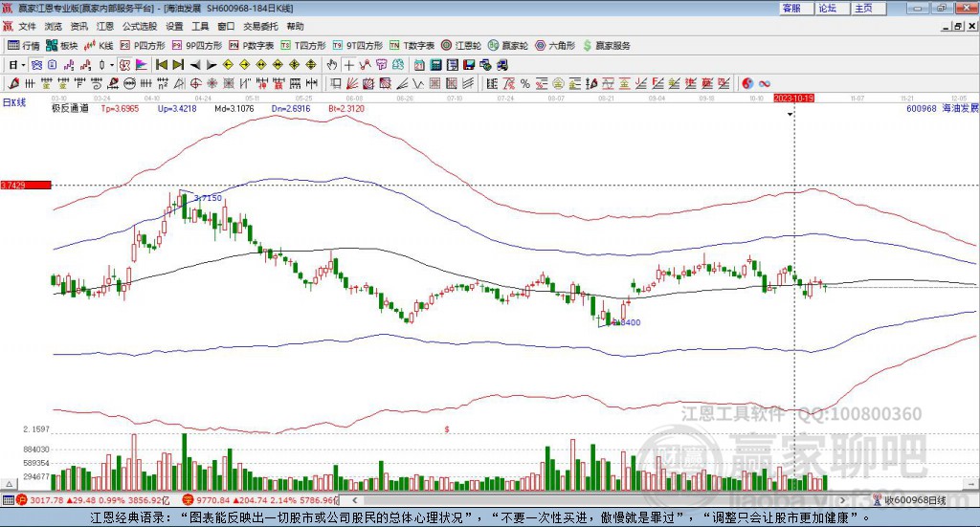Toggle the crosshair cursor tool
Viewport: 980px width, 527px height.
tap(348, 65)
